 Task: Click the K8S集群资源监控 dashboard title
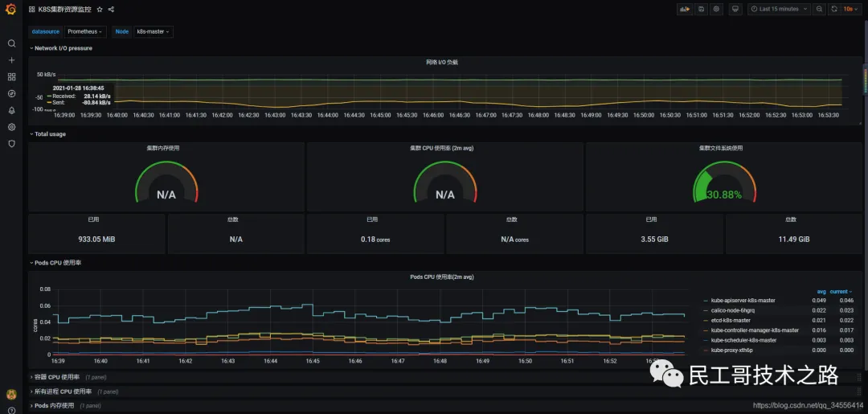pyautogui.click(x=65, y=10)
